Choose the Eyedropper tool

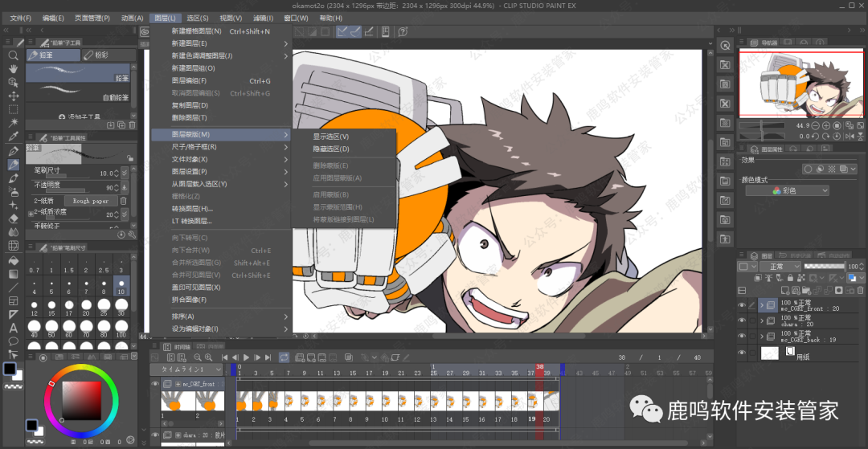(x=13, y=137)
